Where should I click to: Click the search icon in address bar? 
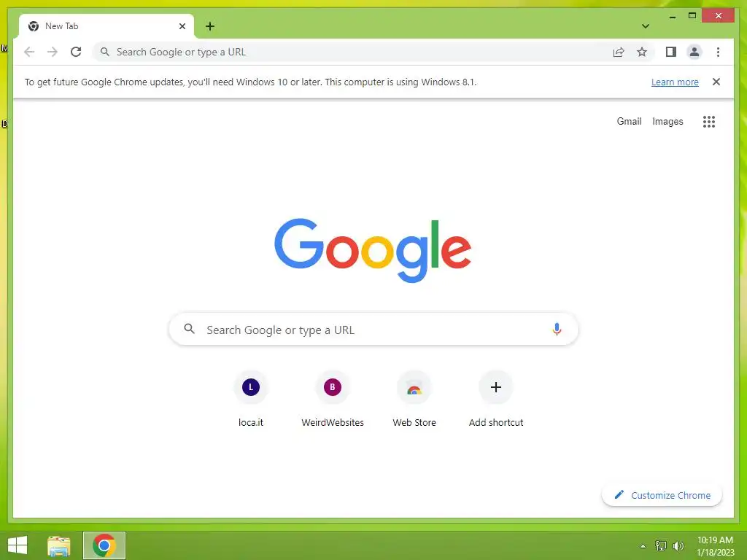tap(105, 52)
